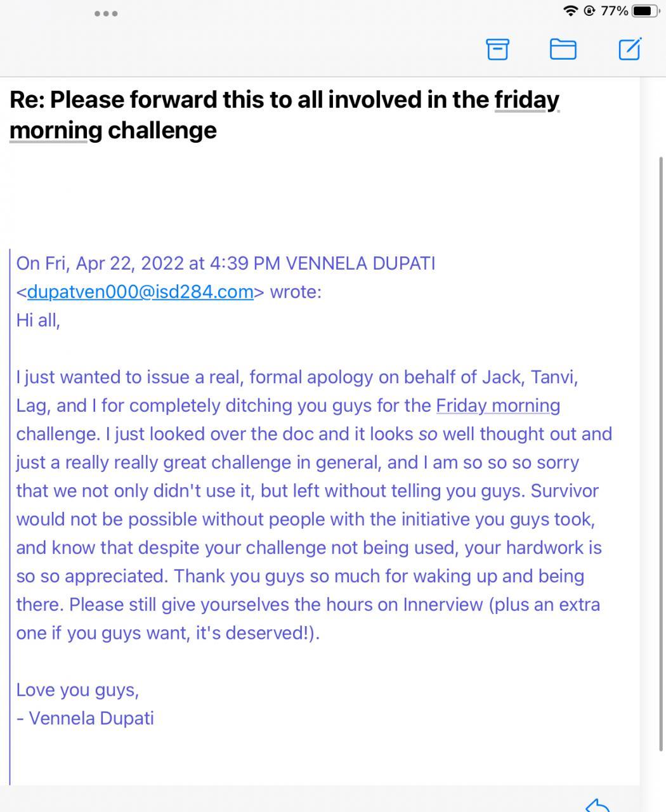Screen dimensions: 666x812
Task: Open the move to folder icon
Action: coord(563,49)
